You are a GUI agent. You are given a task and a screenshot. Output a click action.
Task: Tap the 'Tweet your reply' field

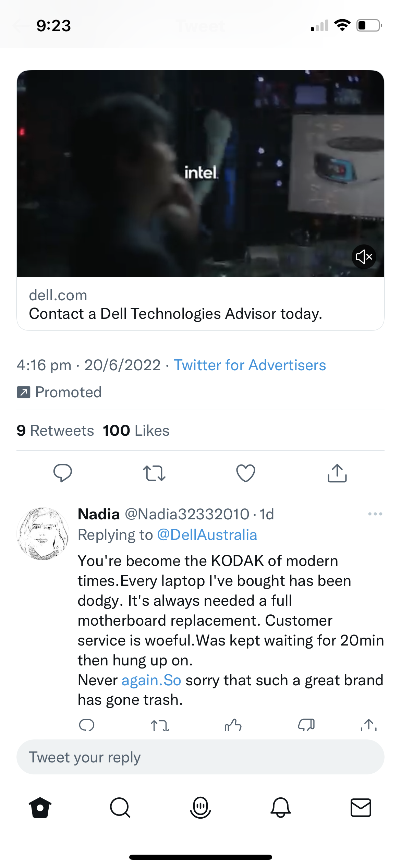pos(200,757)
